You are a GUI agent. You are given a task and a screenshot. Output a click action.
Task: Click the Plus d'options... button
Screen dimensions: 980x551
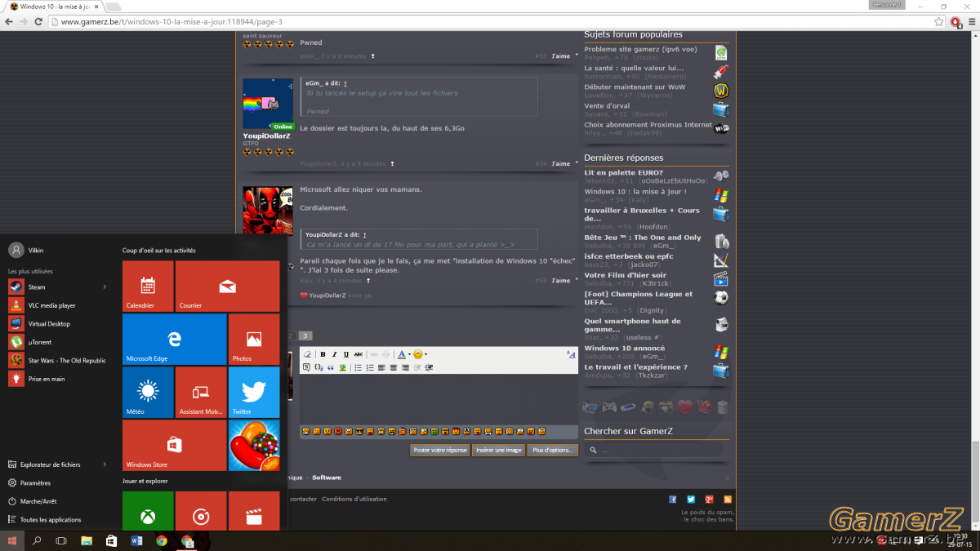point(553,450)
